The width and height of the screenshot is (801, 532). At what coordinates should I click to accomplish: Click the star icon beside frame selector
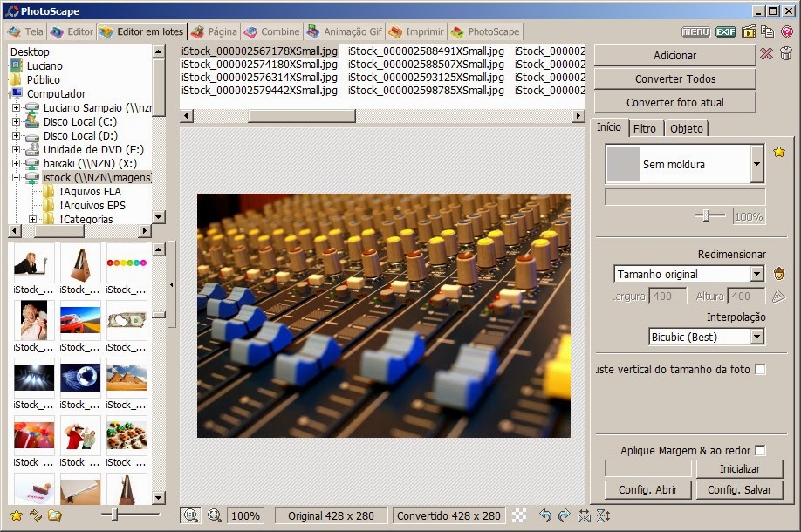click(x=779, y=152)
